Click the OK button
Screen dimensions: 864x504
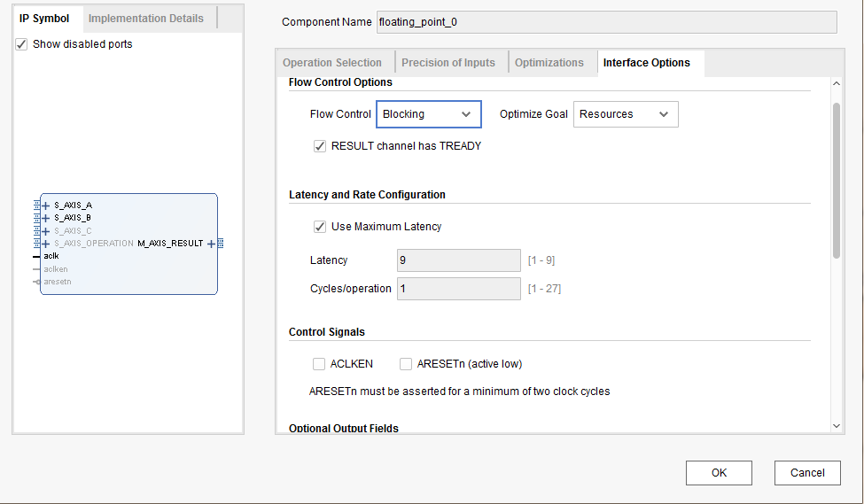719,473
